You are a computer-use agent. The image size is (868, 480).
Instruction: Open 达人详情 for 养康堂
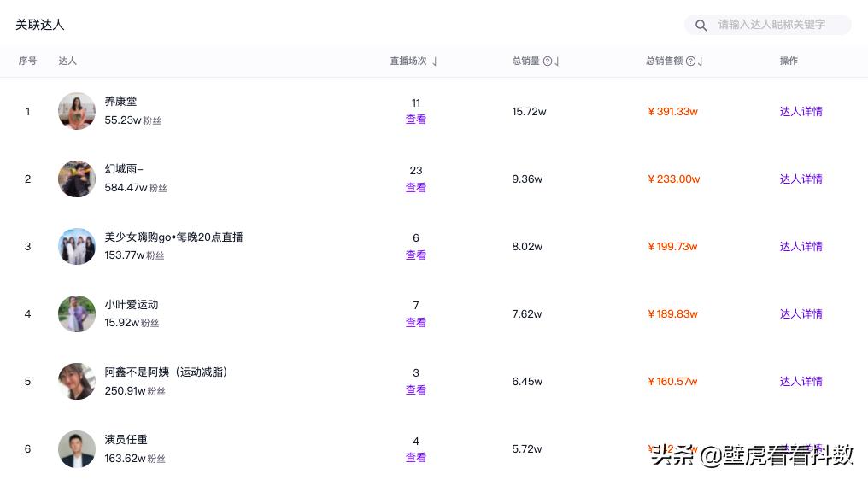coord(801,111)
